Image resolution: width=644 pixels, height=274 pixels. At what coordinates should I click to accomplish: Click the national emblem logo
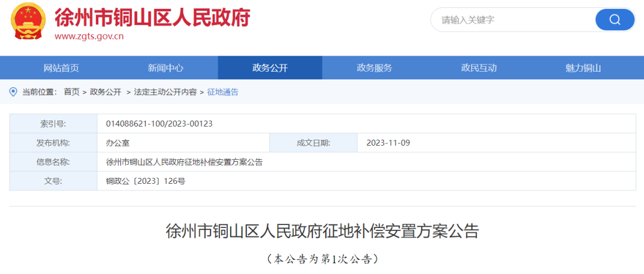click(27, 22)
